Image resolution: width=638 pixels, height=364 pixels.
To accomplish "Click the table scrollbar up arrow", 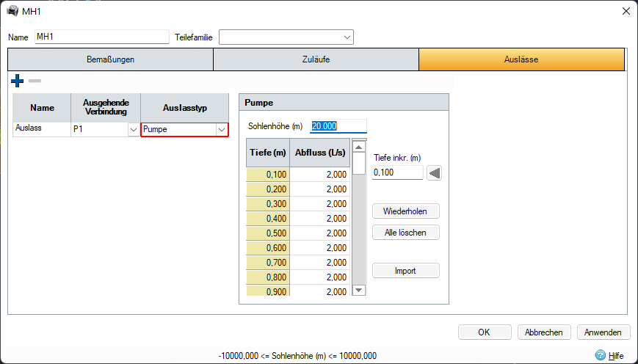I will click(358, 147).
